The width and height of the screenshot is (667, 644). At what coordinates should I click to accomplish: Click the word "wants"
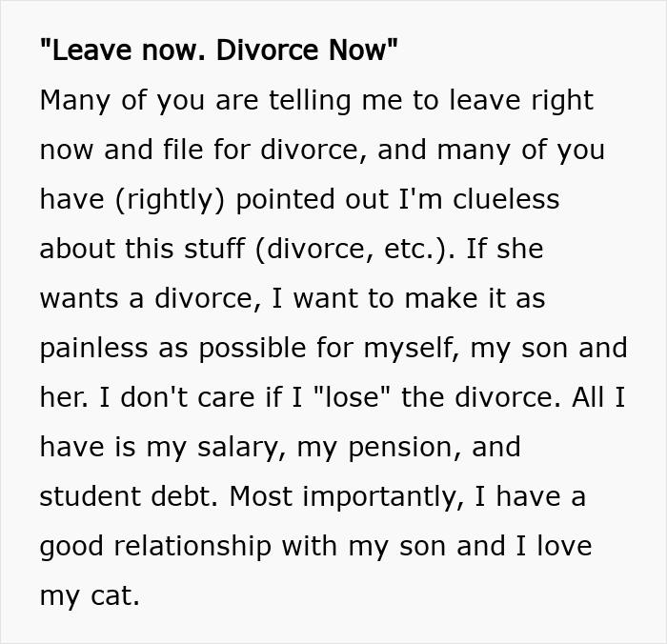tap(78, 298)
